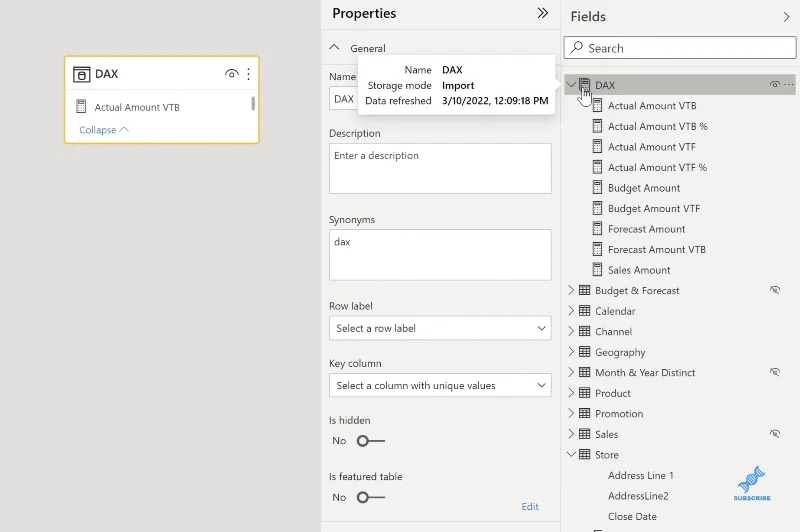The height and width of the screenshot is (532, 800).
Task: Click the measure icon beside Actual Amount VTB in card
Action: tap(81, 107)
